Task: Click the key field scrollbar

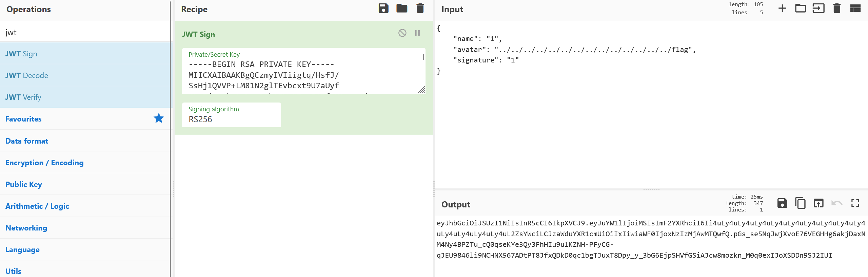Action: coord(423,57)
